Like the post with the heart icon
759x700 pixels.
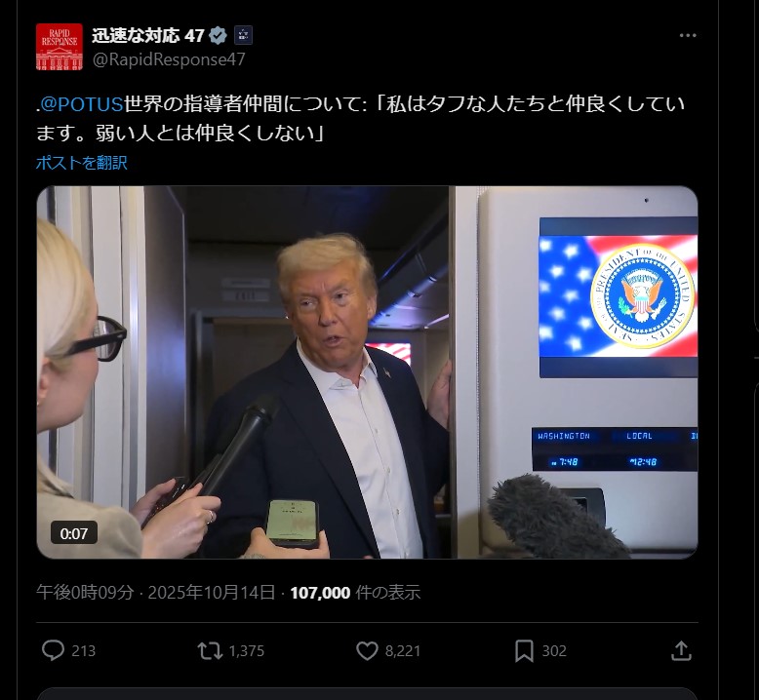click(x=367, y=650)
